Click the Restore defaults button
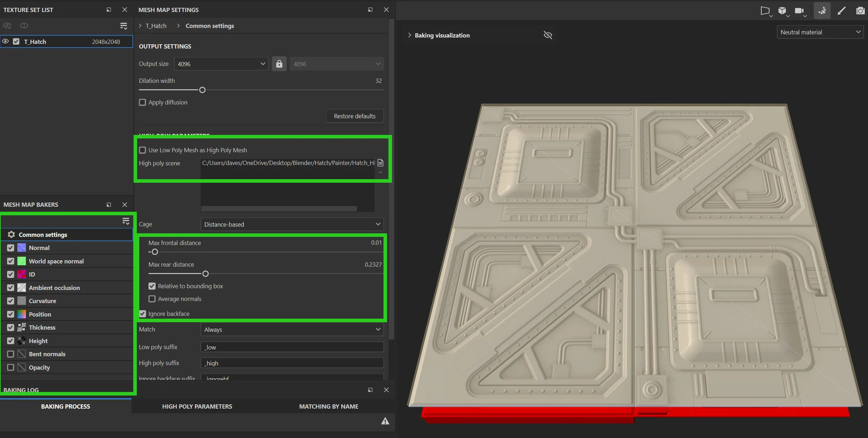This screenshot has height=438, width=868. click(x=355, y=116)
